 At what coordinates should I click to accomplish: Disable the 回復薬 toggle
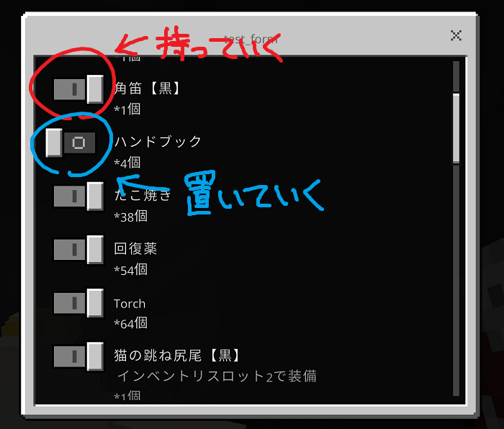click(x=78, y=249)
